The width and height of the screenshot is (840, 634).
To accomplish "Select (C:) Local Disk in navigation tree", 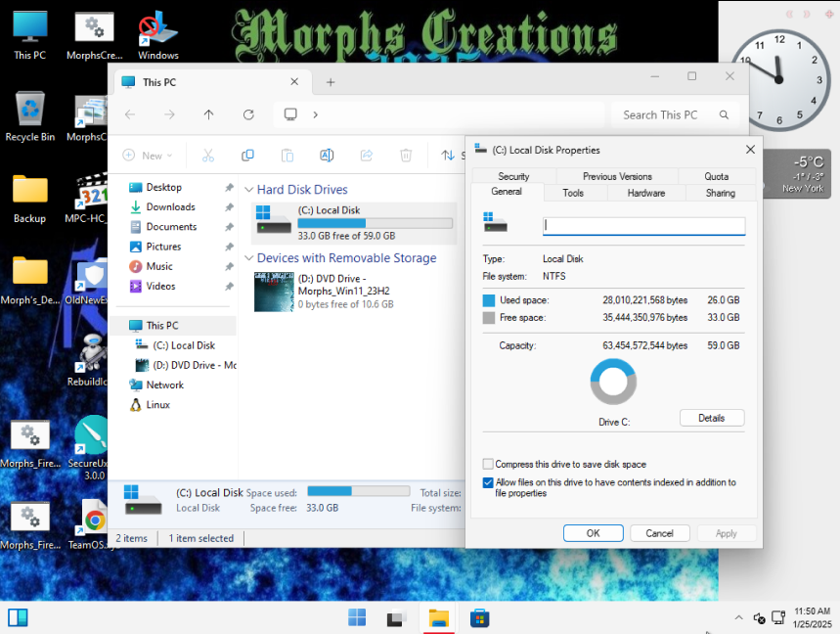I will click(x=184, y=345).
